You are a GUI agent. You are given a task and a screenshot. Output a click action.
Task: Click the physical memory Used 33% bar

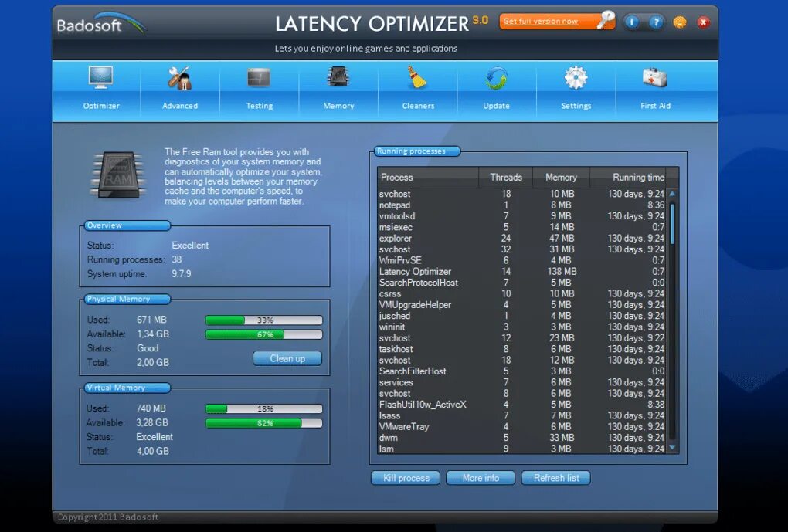coord(264,320)
